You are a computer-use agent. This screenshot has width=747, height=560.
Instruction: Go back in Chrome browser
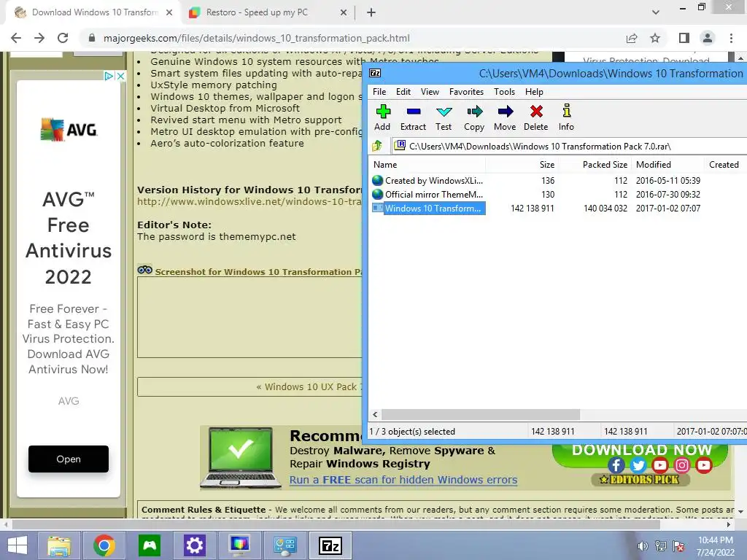(x=16, y=38)
